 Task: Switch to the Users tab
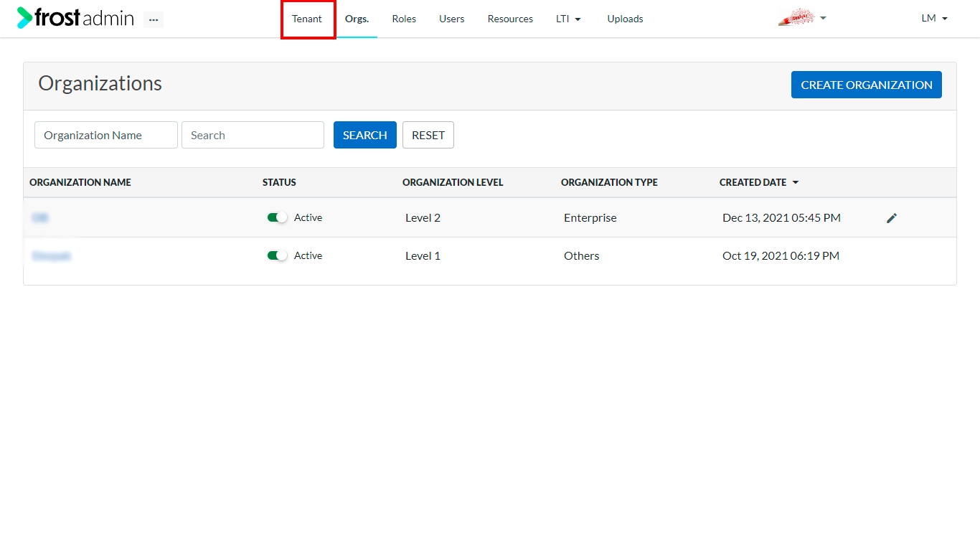[x=452, y=19]
